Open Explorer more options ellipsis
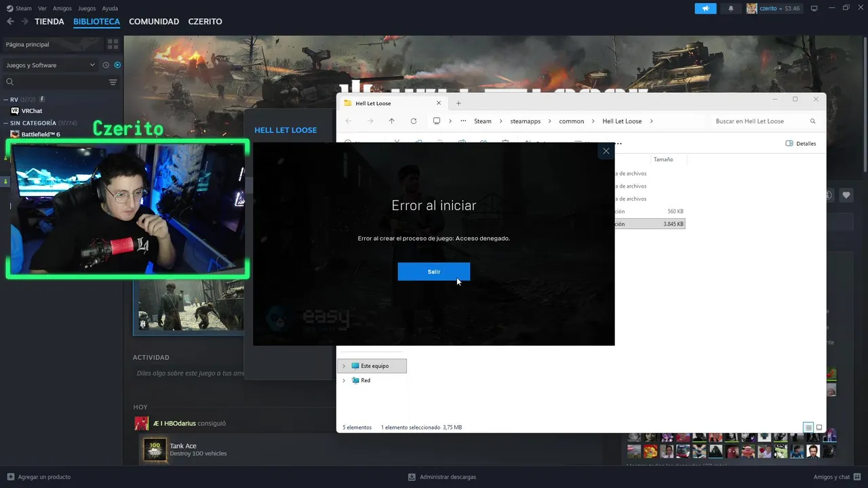The image size is (868, 488). pos(618,144)
